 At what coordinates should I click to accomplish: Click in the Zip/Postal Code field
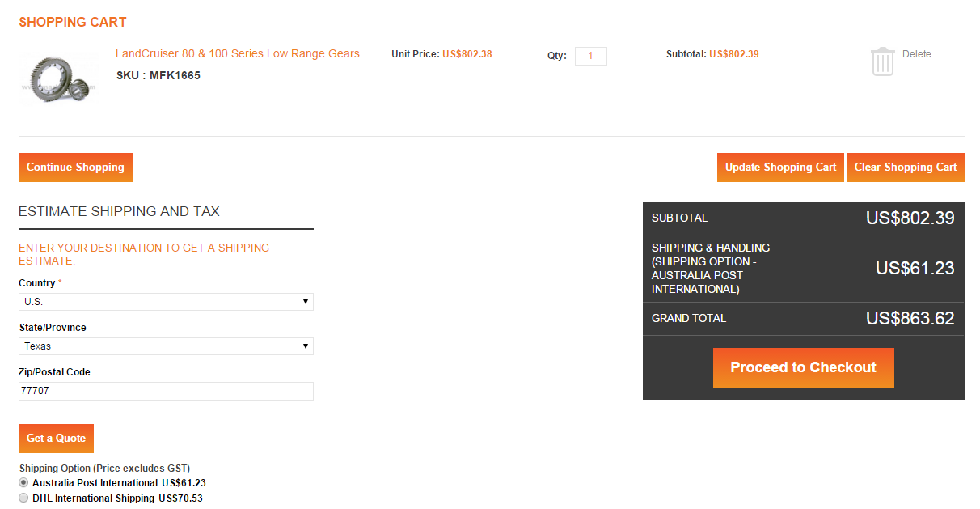(x=166, y=391)
